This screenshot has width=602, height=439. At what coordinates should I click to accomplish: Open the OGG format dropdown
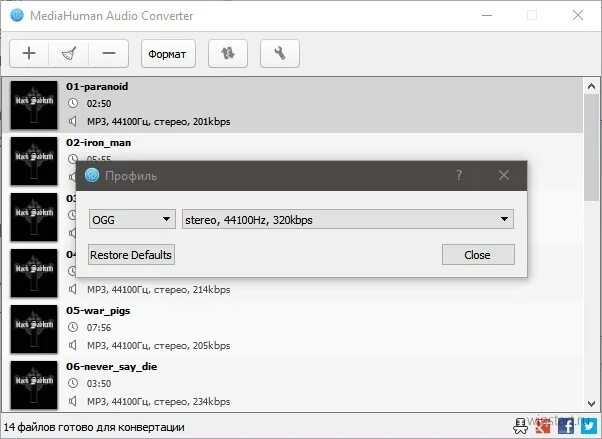tap(132, 219)
